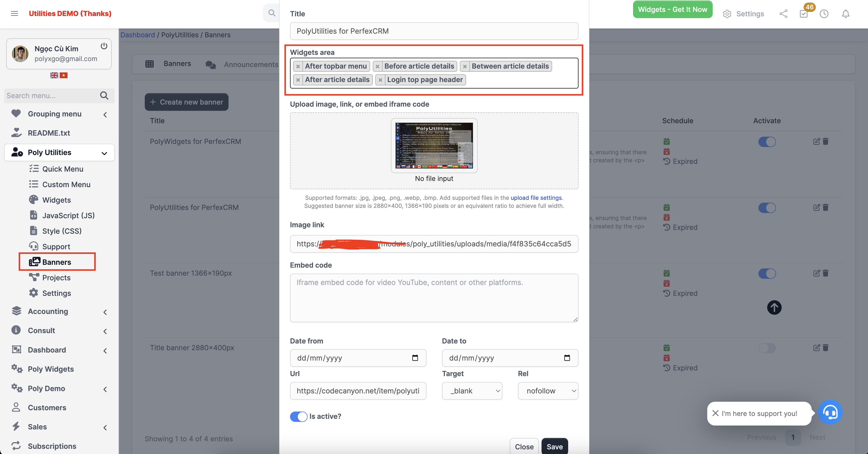The height and width of the screenshot is (454, 868).
Task: Open the notification bell
Action: [x=846, y=14]
